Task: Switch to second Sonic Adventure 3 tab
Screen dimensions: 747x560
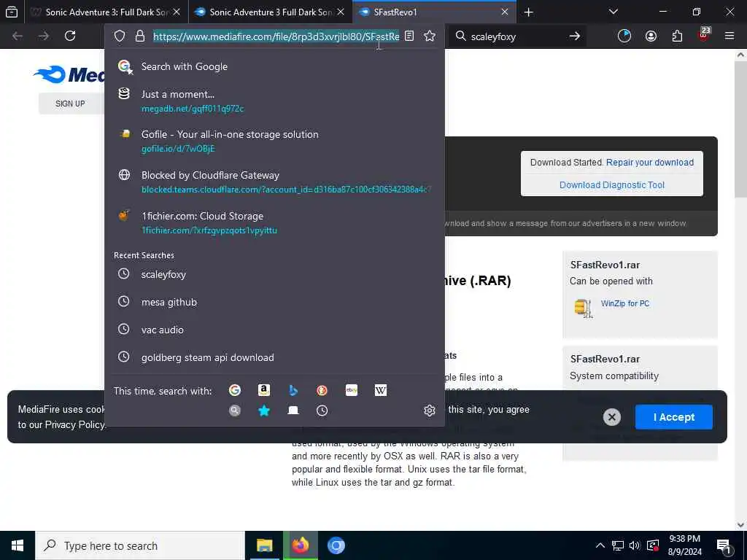Action: pyautogui.click(x=271, y=12)
